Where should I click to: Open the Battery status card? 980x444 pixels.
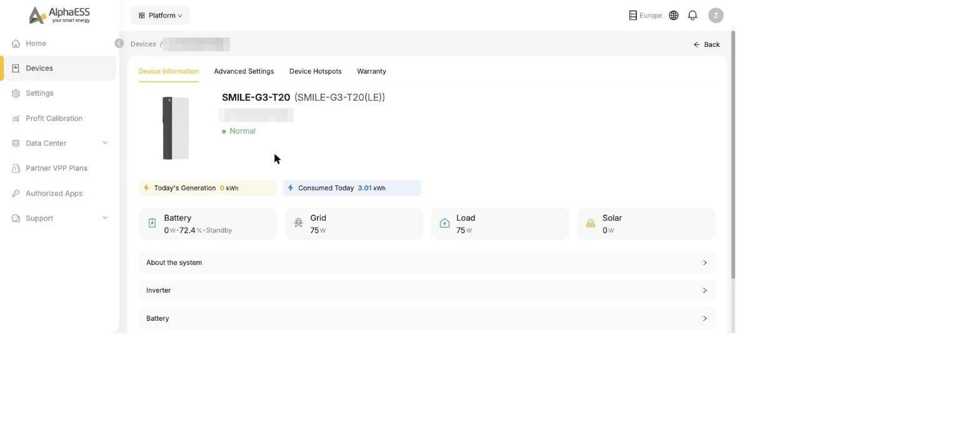click(x=207, y=224)
